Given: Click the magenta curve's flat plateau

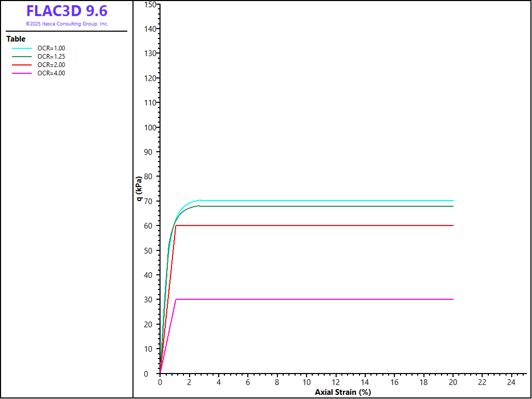Looking at the screenshot, I should [x=312, y=299].
